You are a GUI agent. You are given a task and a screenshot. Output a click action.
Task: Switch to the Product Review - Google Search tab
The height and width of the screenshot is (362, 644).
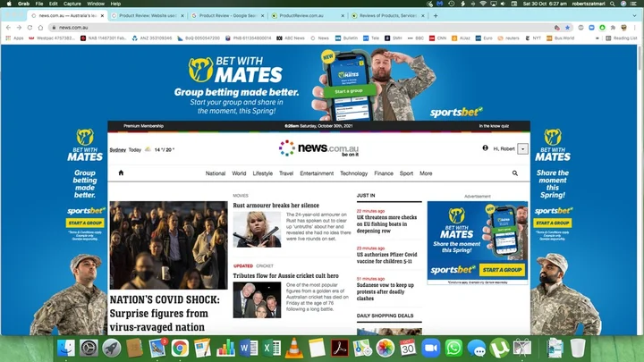point(227,15)
